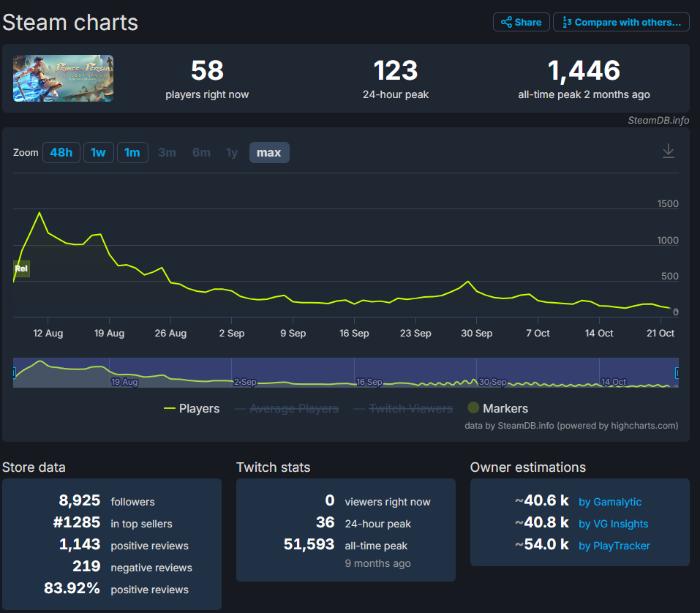Click the navigator right range handle
This screenshot has width=700, height=613.
(x=677, y=373)
